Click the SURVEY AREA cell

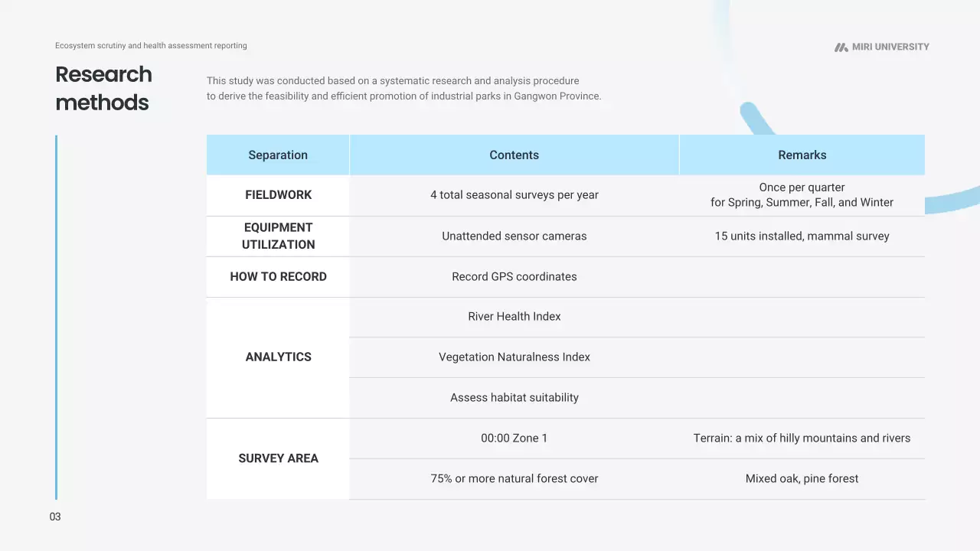coord(278,458)
